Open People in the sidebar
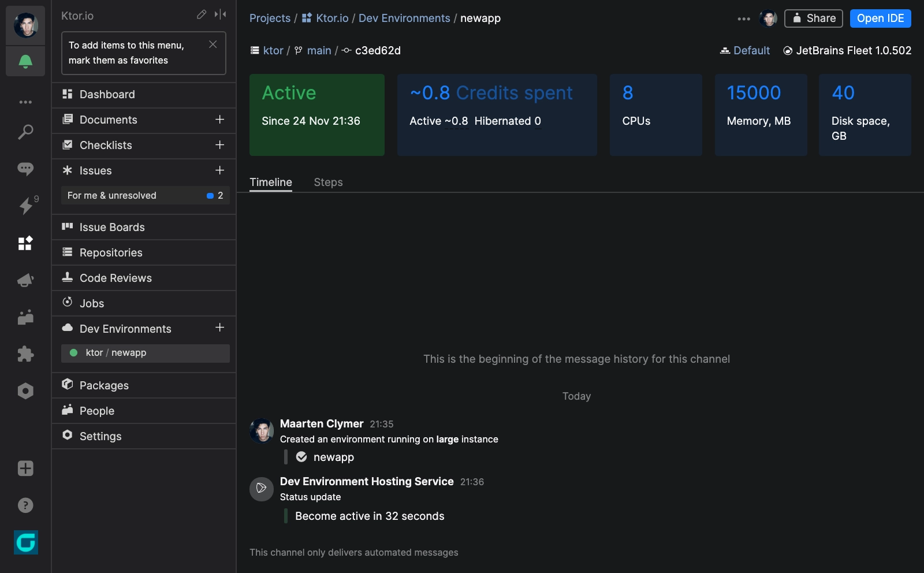 click(x=144, y=411)
